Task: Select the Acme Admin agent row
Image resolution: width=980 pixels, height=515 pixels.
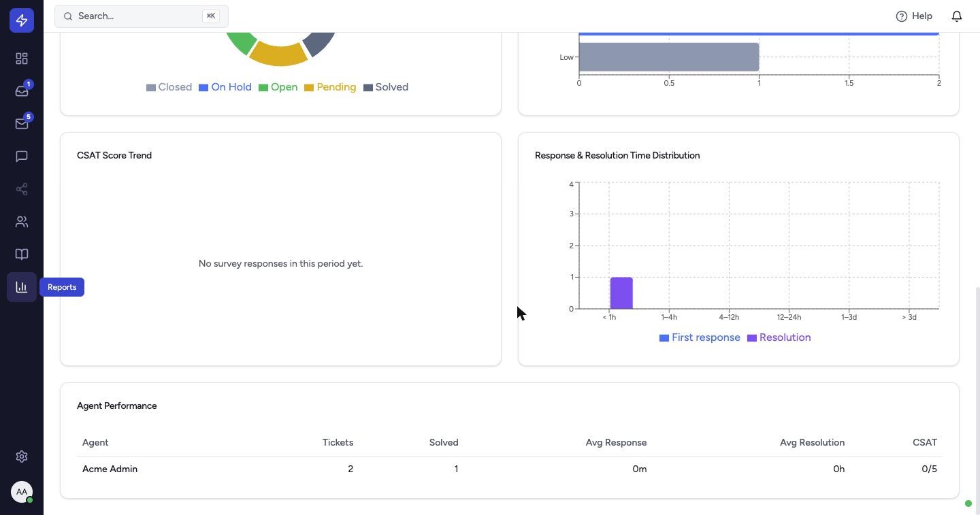Action: click(x=510, y=469)
